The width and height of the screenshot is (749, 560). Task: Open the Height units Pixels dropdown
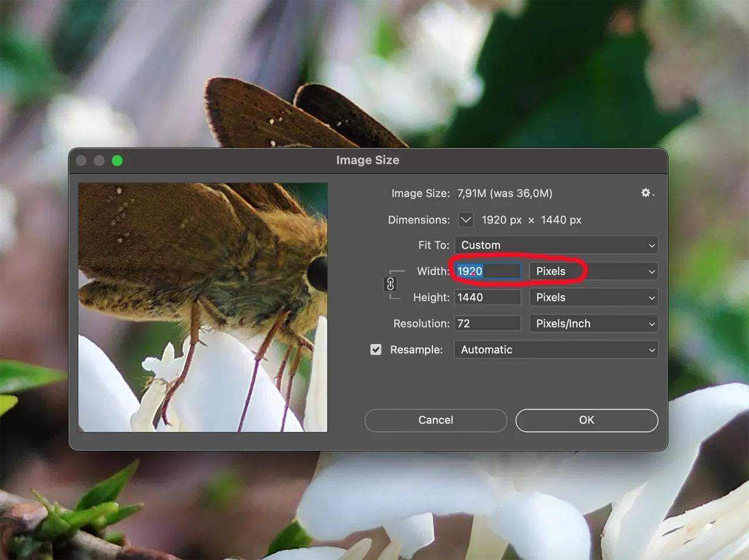pos(593,297)
